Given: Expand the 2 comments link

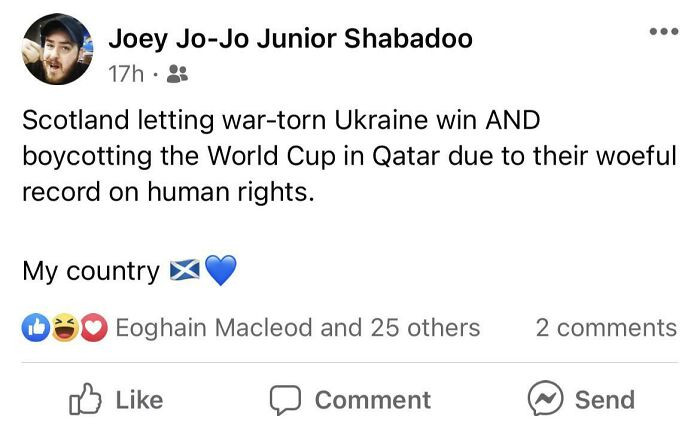Looking at the screenshot, I should (x=606, y=327).
